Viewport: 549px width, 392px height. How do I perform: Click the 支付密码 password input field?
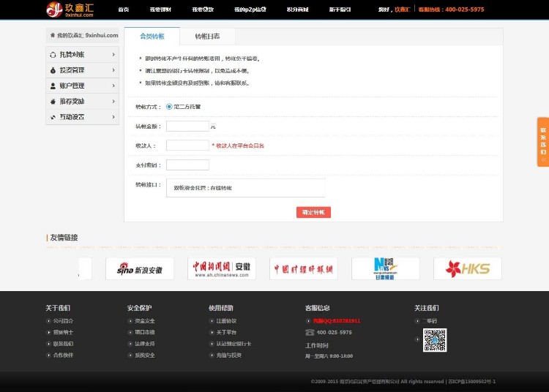[x=187, y=165]
